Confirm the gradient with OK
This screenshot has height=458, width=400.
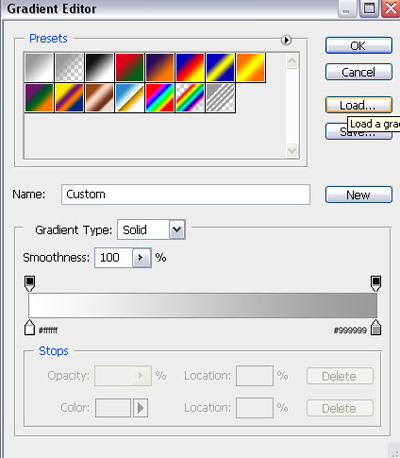click(358, 46)
